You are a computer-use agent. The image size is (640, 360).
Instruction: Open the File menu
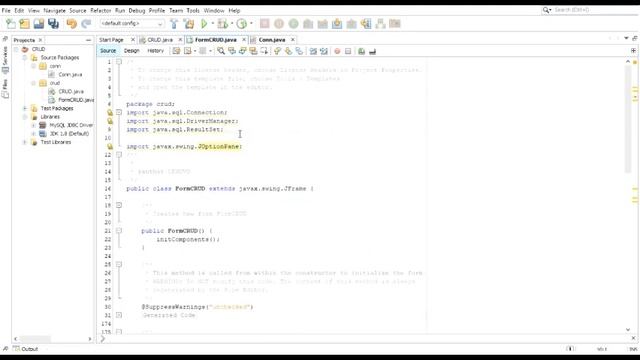point(6,11)
